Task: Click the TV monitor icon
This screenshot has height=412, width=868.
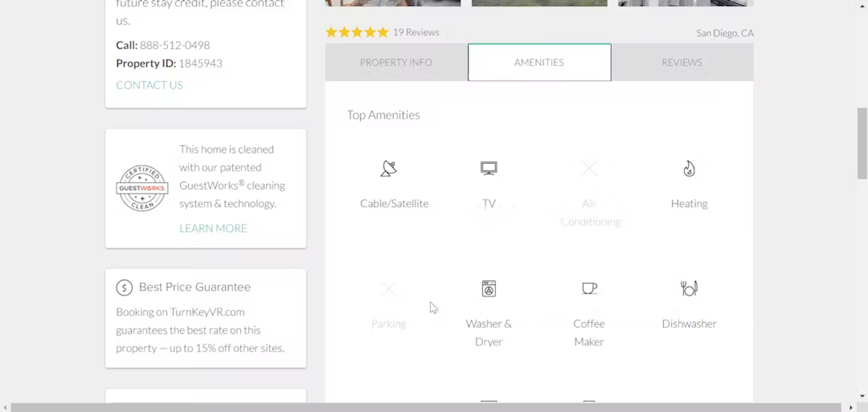Action: [489, 169]
